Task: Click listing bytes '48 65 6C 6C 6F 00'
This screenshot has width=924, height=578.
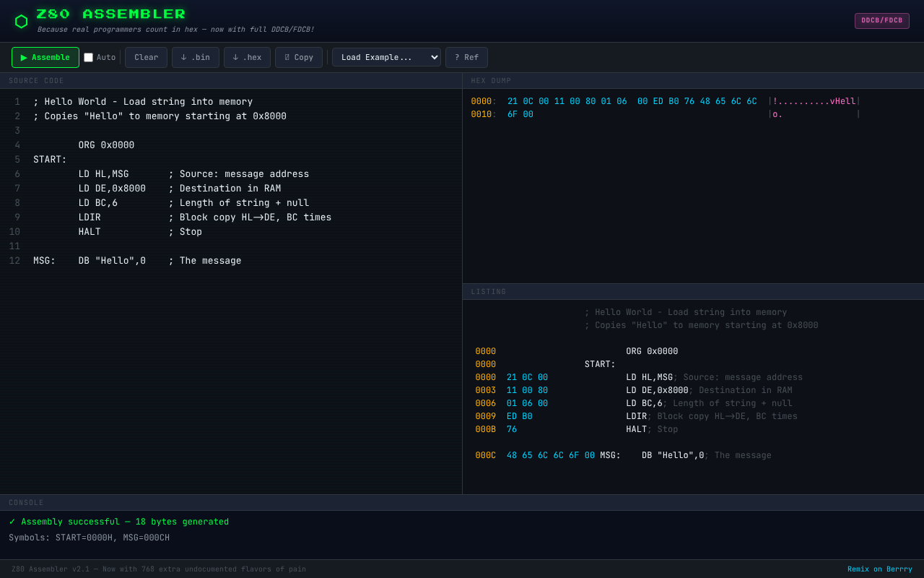Action: point(551,455)
